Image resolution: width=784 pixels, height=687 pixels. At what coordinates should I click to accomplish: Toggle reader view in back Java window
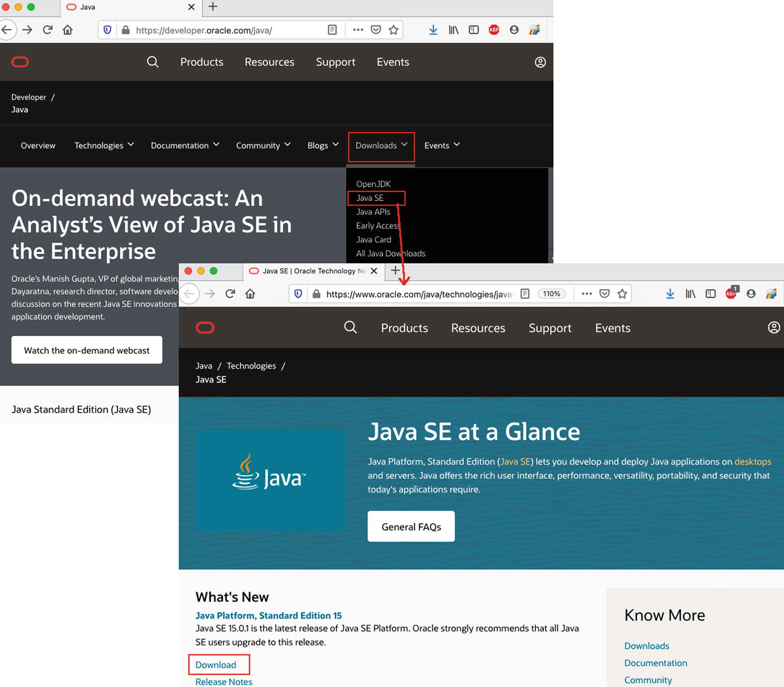click(332, 30)
